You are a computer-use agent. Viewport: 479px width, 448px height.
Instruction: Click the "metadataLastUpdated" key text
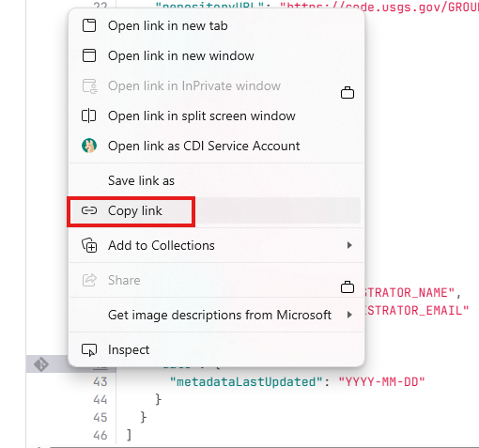click(246, 382)
